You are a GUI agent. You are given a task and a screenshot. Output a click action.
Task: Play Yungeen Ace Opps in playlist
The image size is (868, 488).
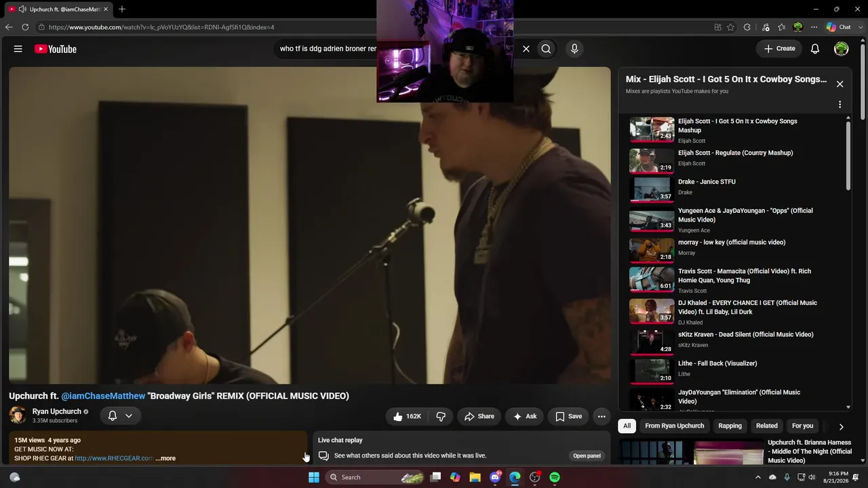(x=736, y=220)
